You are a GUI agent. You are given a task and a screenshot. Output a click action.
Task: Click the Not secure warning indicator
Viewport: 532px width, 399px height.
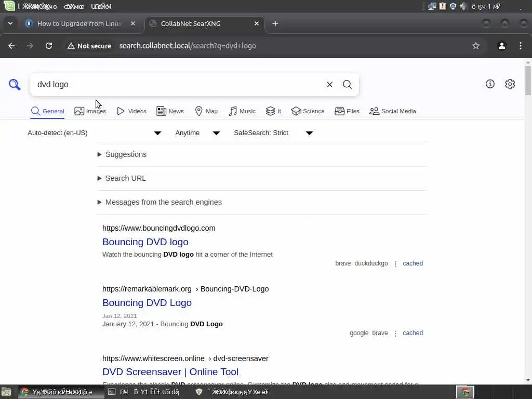tap(89, 46)
